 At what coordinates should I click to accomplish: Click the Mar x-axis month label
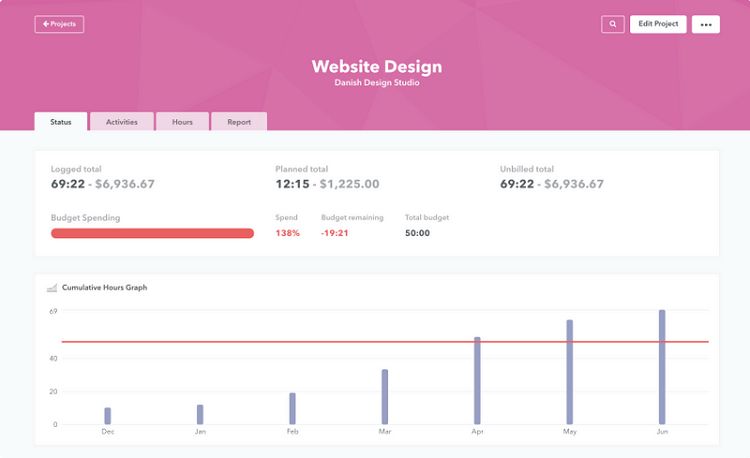click(x=385, y=432)
